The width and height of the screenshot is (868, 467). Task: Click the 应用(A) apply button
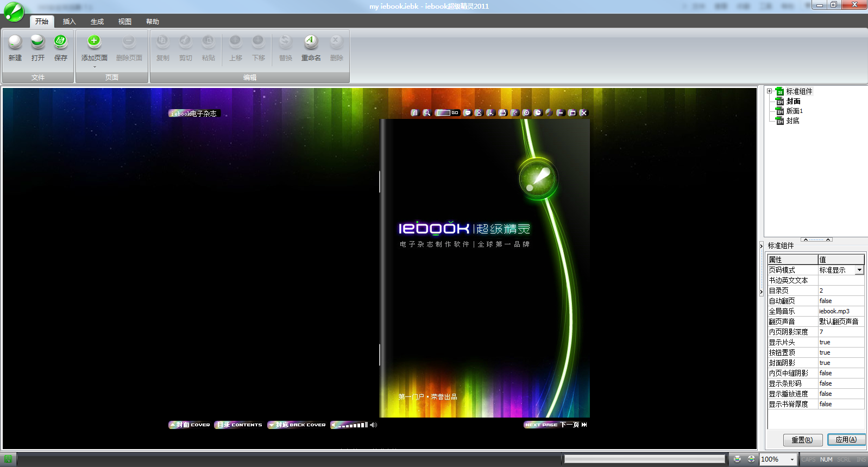point(846,440)
